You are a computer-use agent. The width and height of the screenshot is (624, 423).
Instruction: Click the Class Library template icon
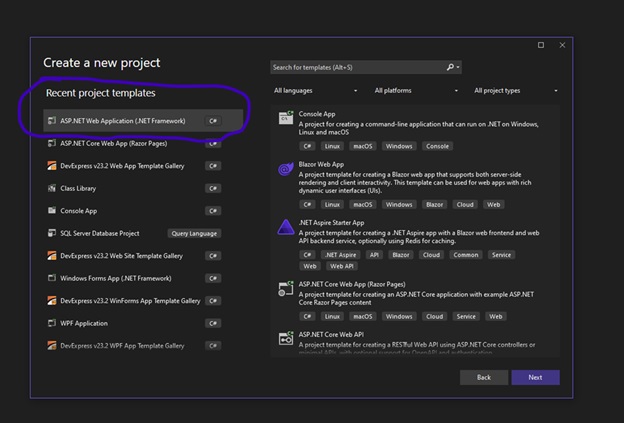click(x=52, y=188)
